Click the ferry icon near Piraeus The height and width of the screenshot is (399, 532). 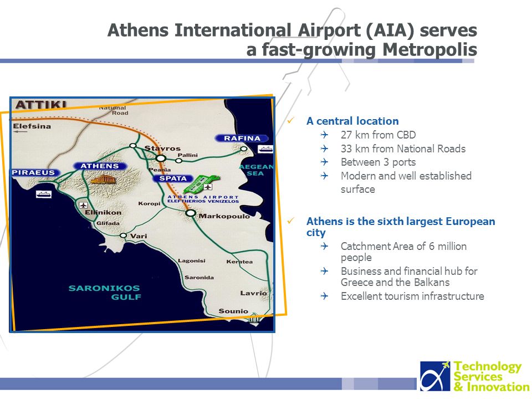coord(44,194)
